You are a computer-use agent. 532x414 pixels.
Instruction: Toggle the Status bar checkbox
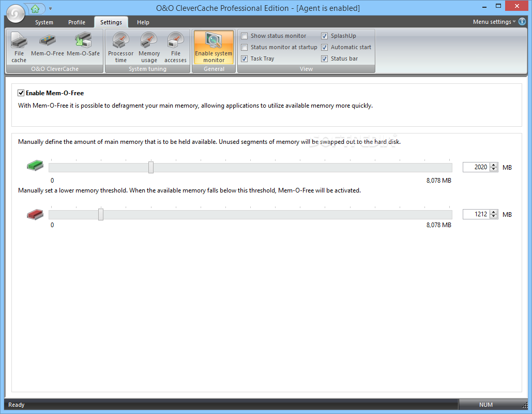[324, 59]
